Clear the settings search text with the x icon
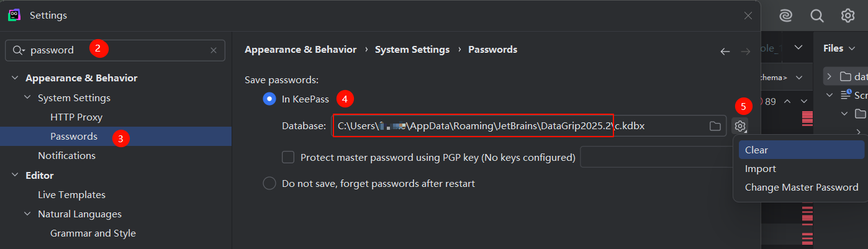The image size is (868, 249). [x=214, y=50]
